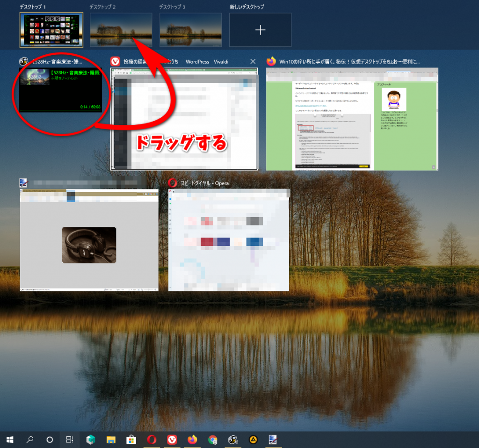
Task: Switch to デスクトップ 3
Action: coord(190,30)
